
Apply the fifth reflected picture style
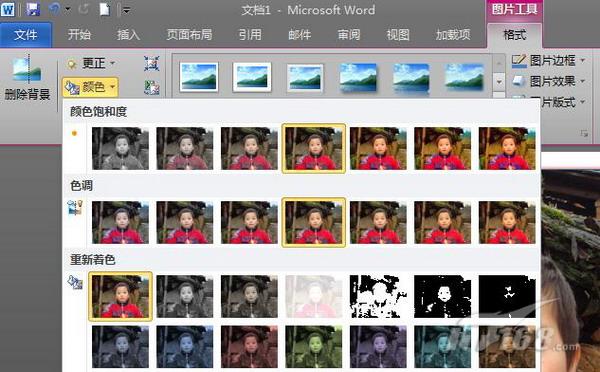411,78
